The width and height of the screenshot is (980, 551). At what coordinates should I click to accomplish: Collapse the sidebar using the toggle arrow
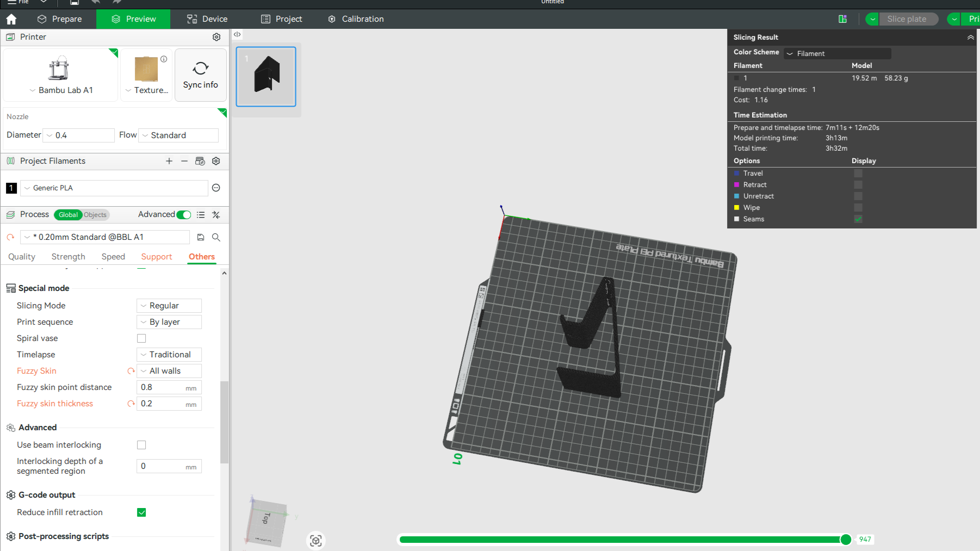click(237, 34)
